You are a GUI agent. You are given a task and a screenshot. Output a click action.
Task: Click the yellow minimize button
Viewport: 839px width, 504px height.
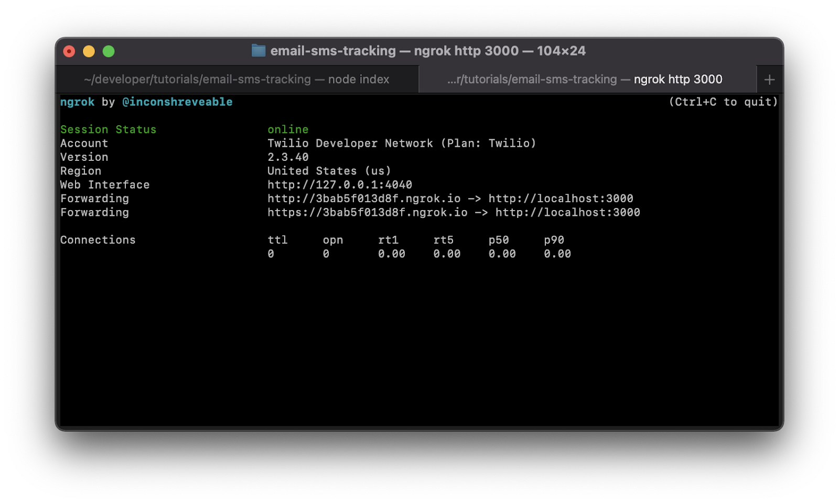pos(88,51)
